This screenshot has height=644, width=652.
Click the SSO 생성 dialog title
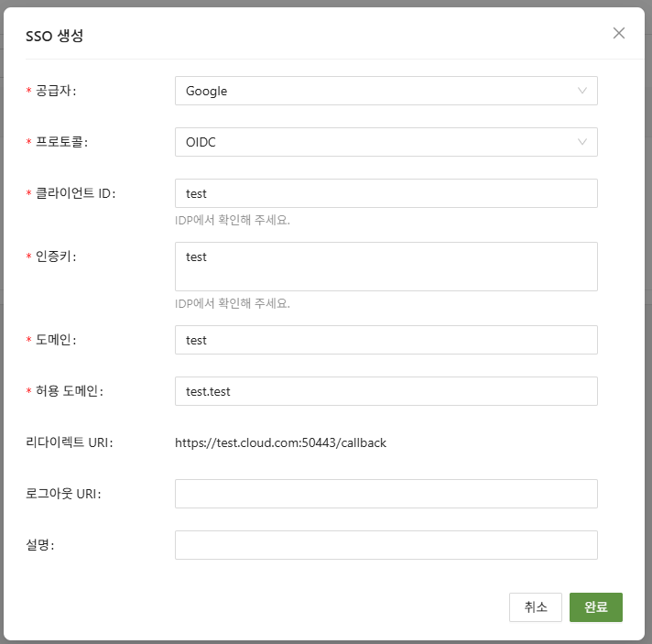(55, 36)
